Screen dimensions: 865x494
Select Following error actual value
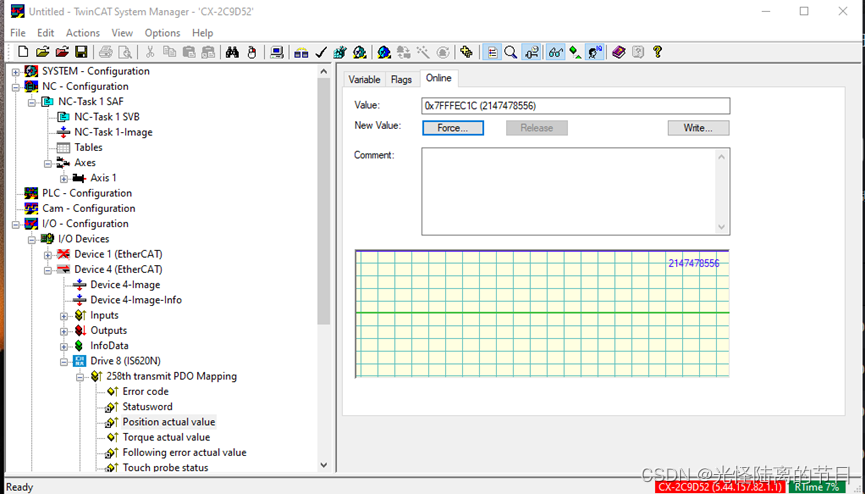[x=184, y=453]
